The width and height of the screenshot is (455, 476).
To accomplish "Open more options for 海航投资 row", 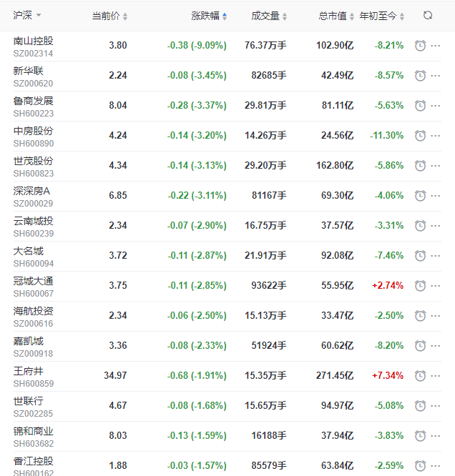I will click(436, 316).
